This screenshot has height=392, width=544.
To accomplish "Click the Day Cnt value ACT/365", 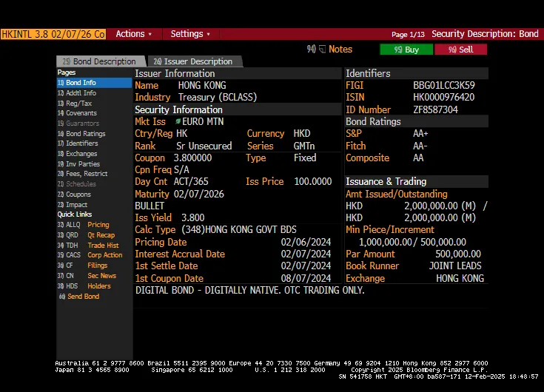I will (x=191, y=181).
